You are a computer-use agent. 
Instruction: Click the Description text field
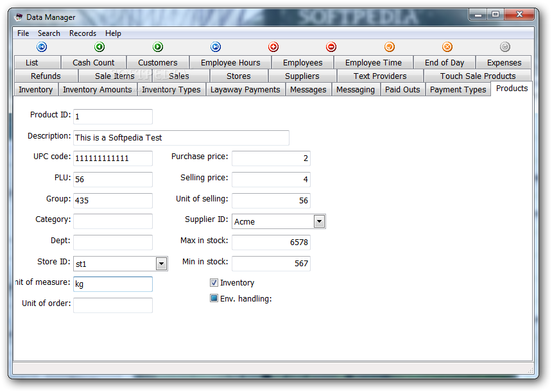[181, 137]
